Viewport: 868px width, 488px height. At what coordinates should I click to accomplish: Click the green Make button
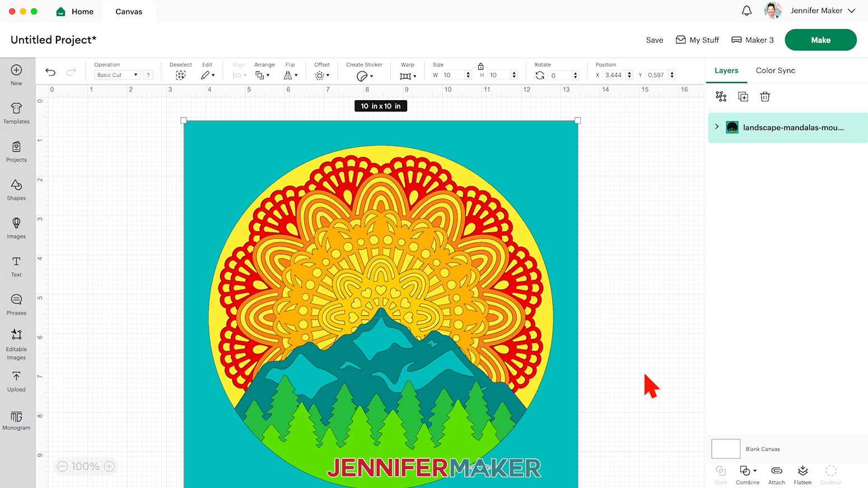820,40
